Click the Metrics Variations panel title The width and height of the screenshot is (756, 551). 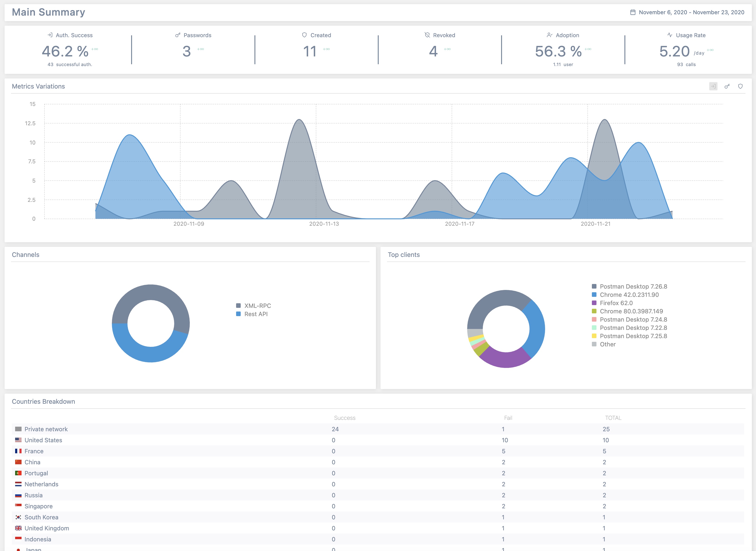point(38,86)
